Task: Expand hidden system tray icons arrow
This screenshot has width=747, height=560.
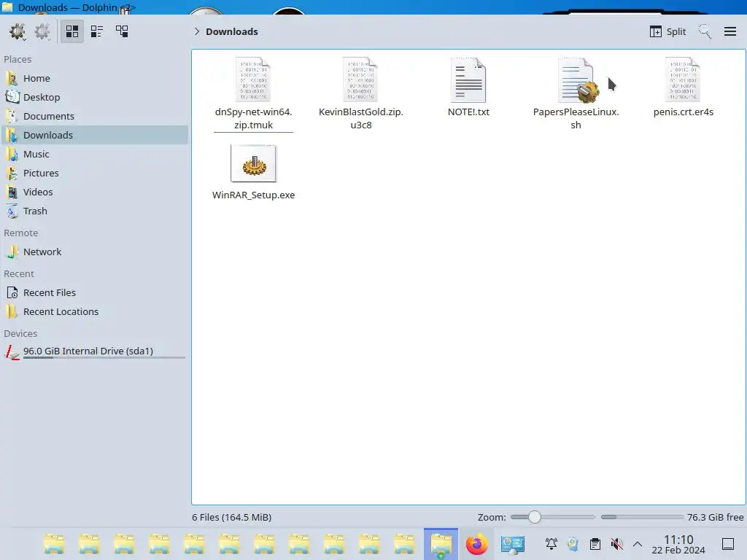Action: click(x=638, y=544)
